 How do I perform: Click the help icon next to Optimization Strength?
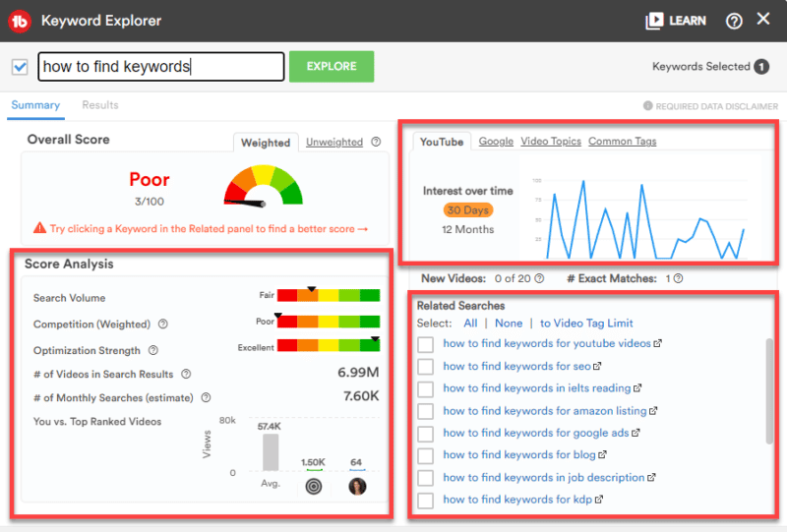tap(153, 350)
